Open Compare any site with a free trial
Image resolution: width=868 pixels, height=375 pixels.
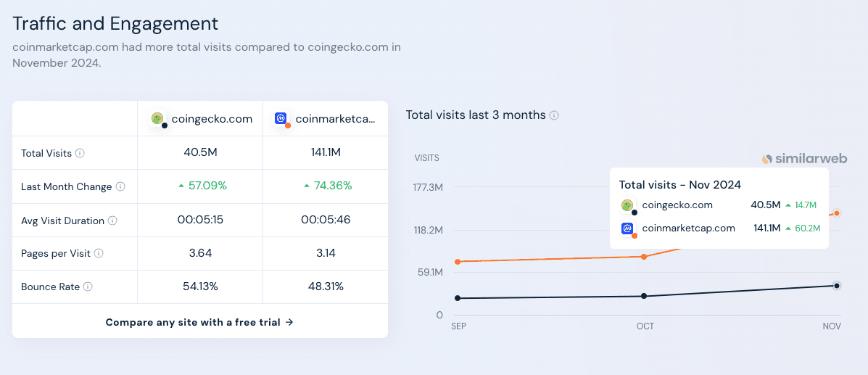coord(199,322)
